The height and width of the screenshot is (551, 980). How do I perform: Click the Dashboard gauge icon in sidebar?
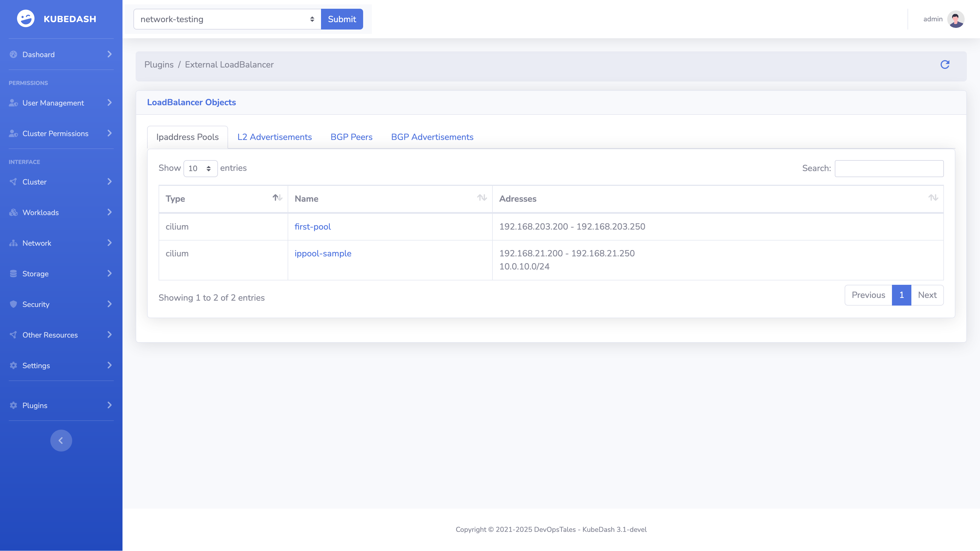(x=13, y=54)
